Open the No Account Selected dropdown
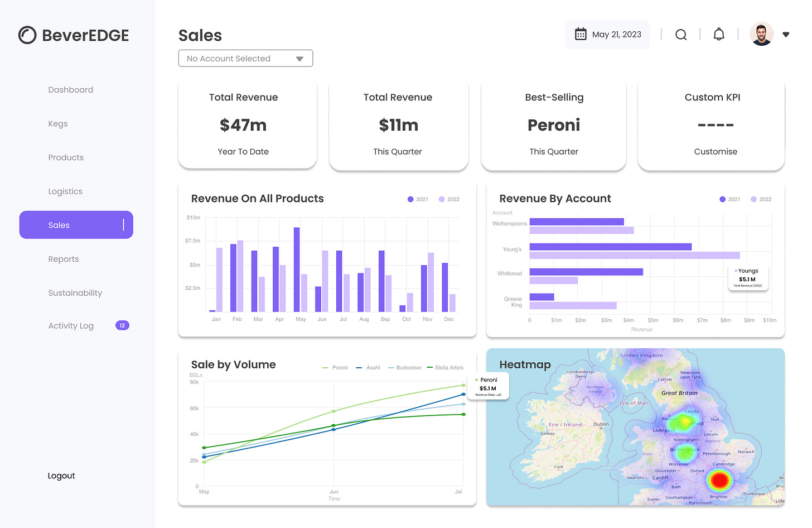This screenshot has height=528, width=812. pos(245,59)
